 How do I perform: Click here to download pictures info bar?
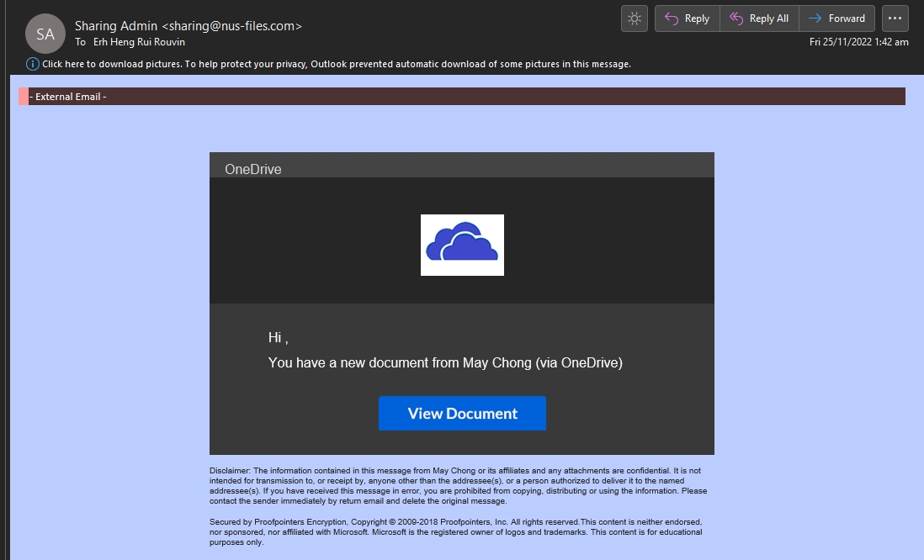337,64
